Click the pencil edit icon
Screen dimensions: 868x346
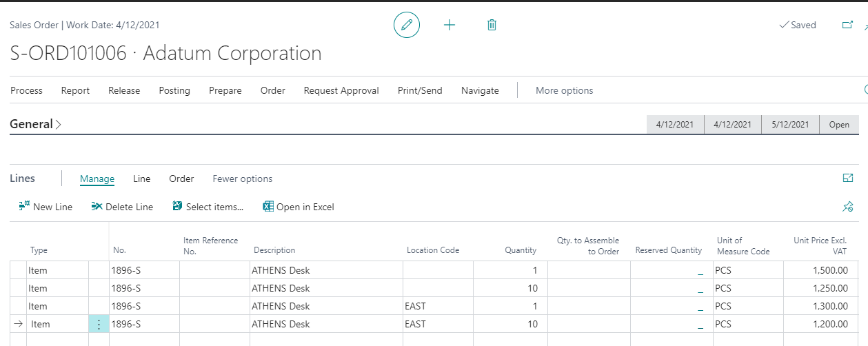[407, 25]
